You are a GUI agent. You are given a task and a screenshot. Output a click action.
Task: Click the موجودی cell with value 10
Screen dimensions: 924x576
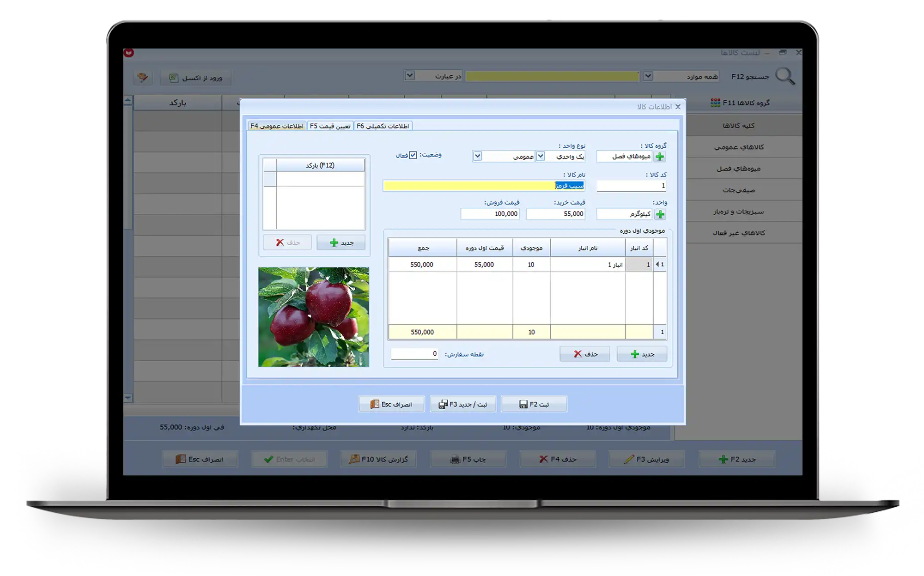coord(531,265)
